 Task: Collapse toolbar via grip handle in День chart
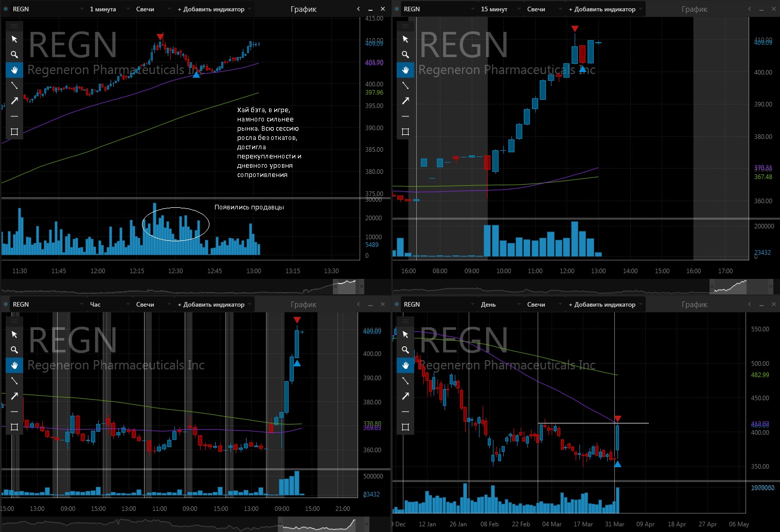coord(405,321)
